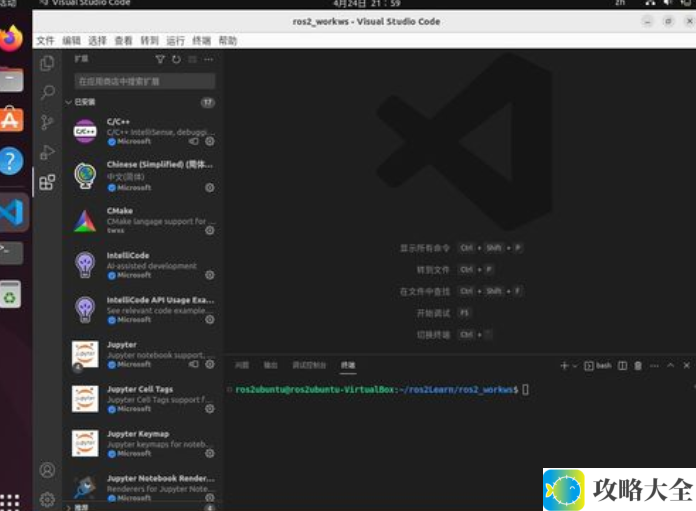Select the IntelliCode extension entry
Viewport: 696px width, 511px height.
[141, 265]
